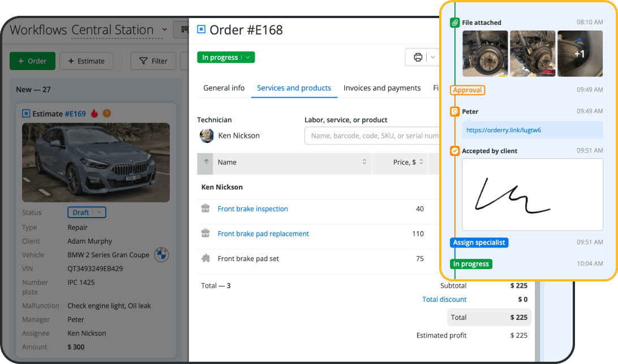Open the Invoices and payments tab

pyautogui.click(x=382, y=88)
